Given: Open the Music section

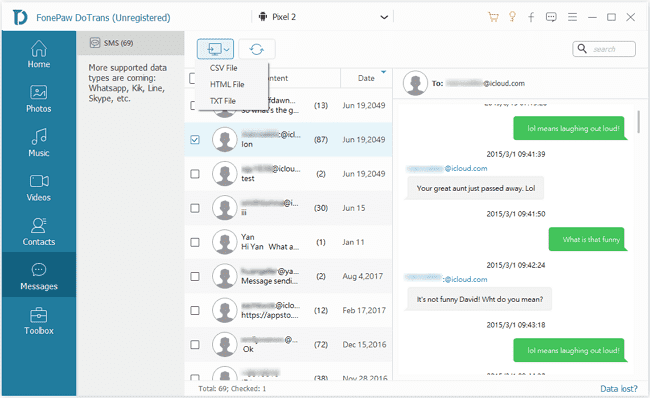Looking at the screenshot, I should (x=39, y=143).
